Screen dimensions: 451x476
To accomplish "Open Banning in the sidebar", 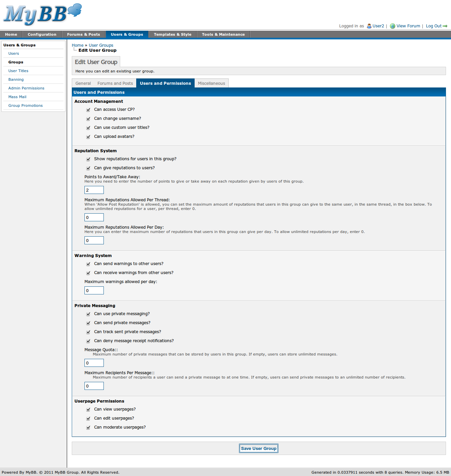I will coord(16,79).
